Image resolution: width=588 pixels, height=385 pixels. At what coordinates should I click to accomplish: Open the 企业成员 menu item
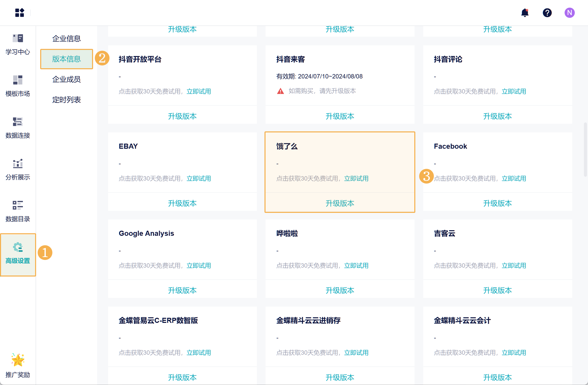coord(66,79)
